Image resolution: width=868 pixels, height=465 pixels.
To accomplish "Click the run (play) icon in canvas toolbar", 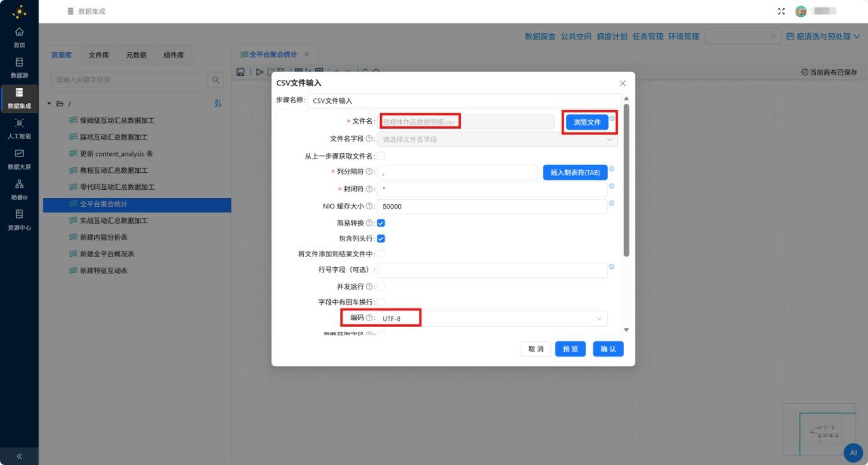I will [x=259, y=72].
